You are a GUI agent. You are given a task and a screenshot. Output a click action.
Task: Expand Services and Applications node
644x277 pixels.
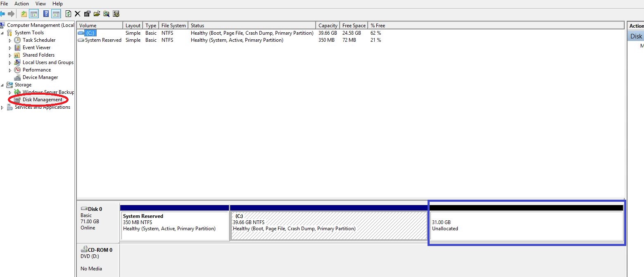(x=3, y=107)
